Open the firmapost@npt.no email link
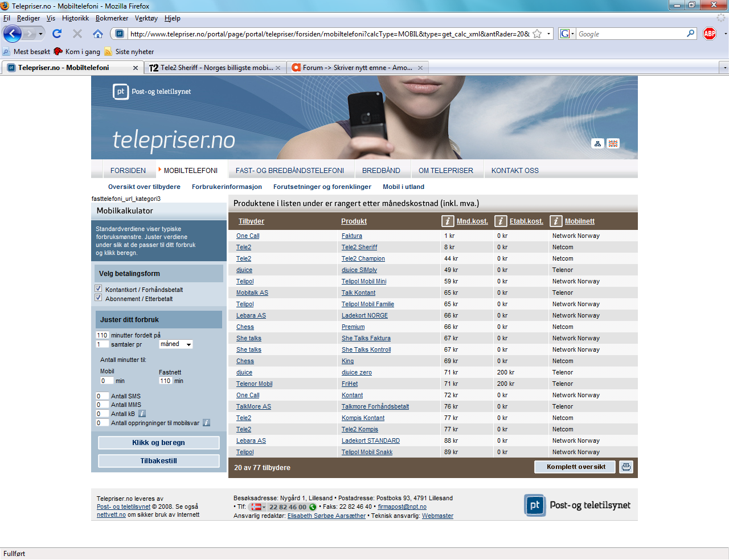729x560 pixels. pyautogui.click(x=402, y=507)
